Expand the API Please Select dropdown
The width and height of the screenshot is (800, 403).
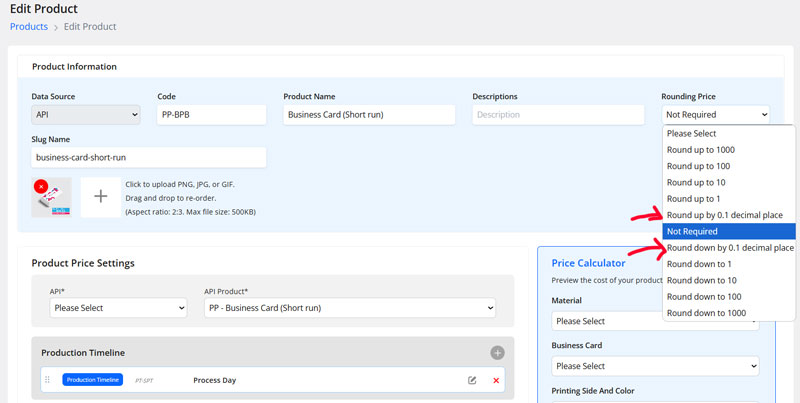[x=118, y=308]
